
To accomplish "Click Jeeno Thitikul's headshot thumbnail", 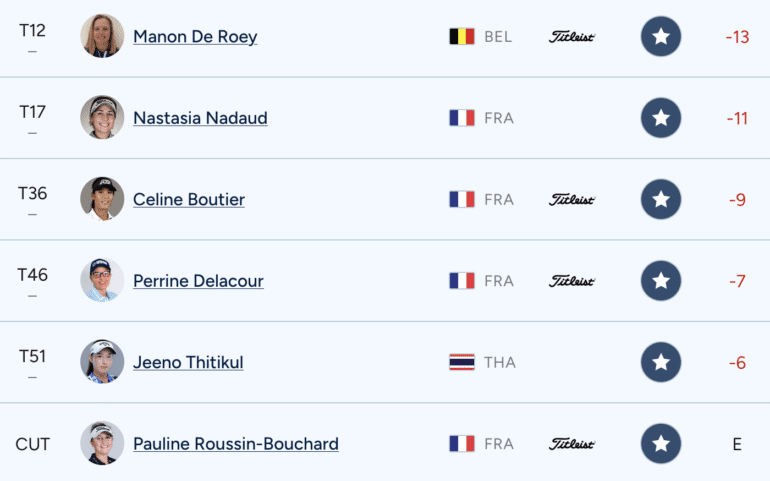I will tap(102, 362).
